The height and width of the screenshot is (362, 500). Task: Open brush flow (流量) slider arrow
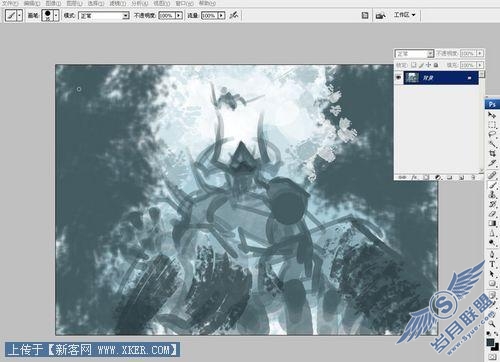(221, 16)
